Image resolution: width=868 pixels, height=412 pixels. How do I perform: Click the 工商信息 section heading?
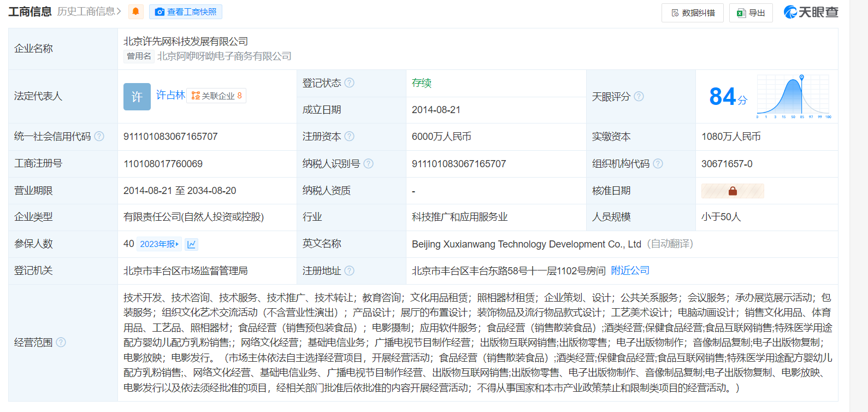point(30,11)
